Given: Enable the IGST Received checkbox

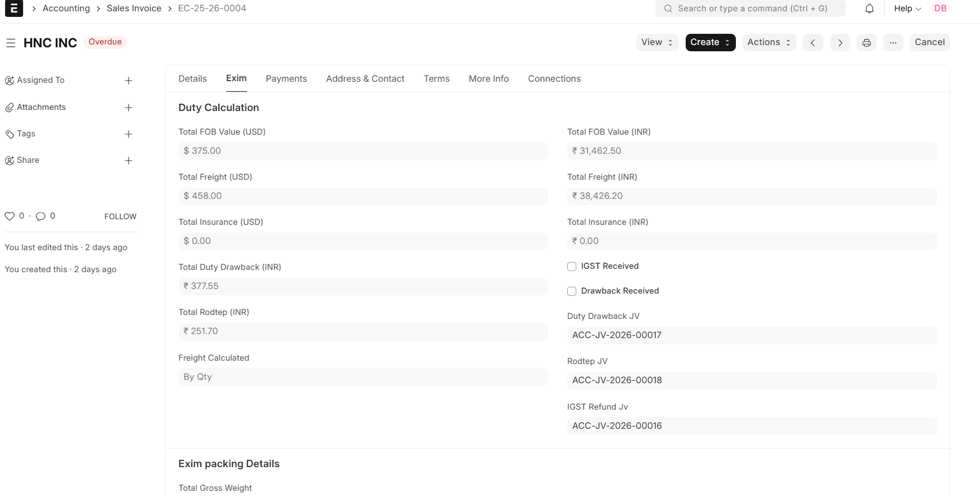Looking at the screenshot, I should [x=572, y=267].
